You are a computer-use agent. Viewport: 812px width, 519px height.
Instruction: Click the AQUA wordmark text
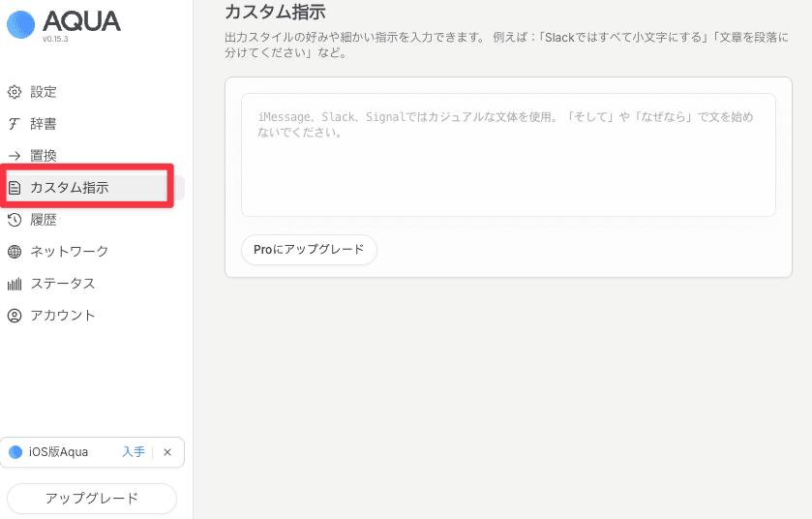[x=82, y=21]
